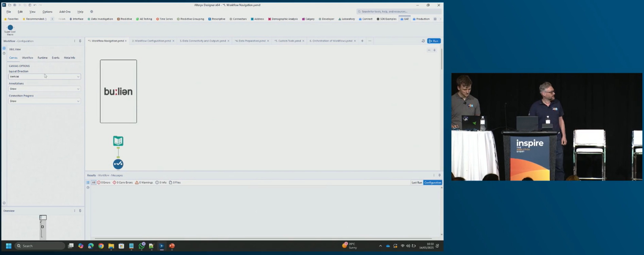Open Connection Progress dropdown
This screenshot has height=255, width=644.
[x=45, y=101]
